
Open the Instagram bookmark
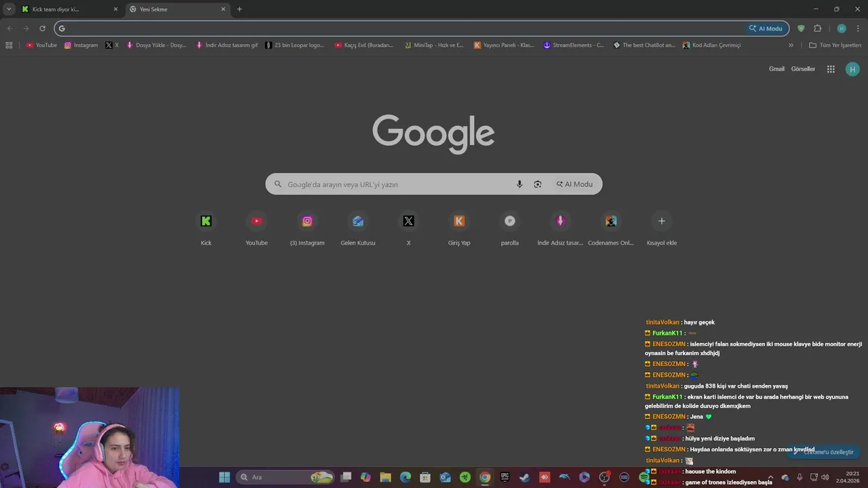81,45
